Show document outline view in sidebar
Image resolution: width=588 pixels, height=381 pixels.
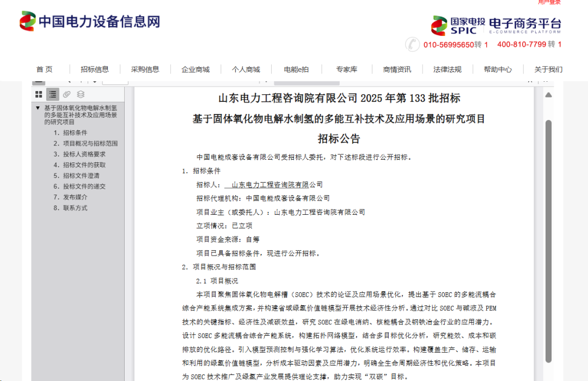(x=52, y=94)
